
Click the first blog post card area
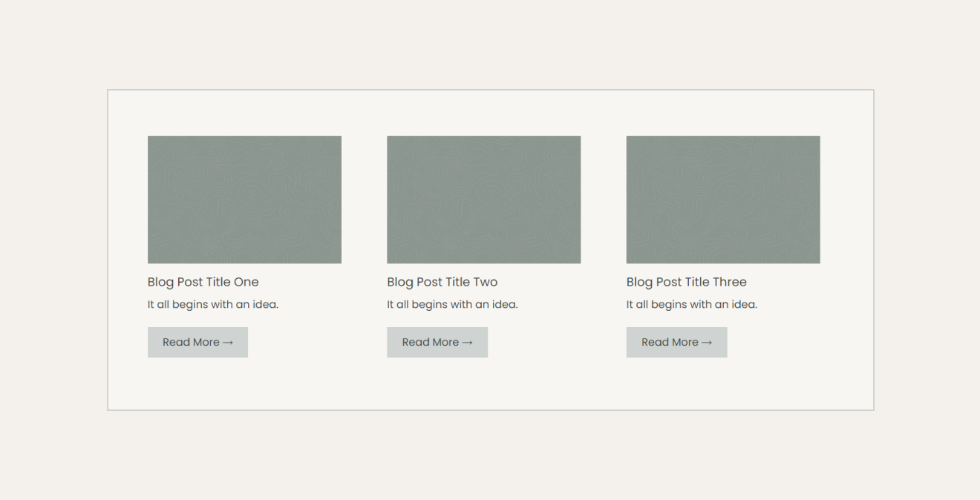[244, 245]
